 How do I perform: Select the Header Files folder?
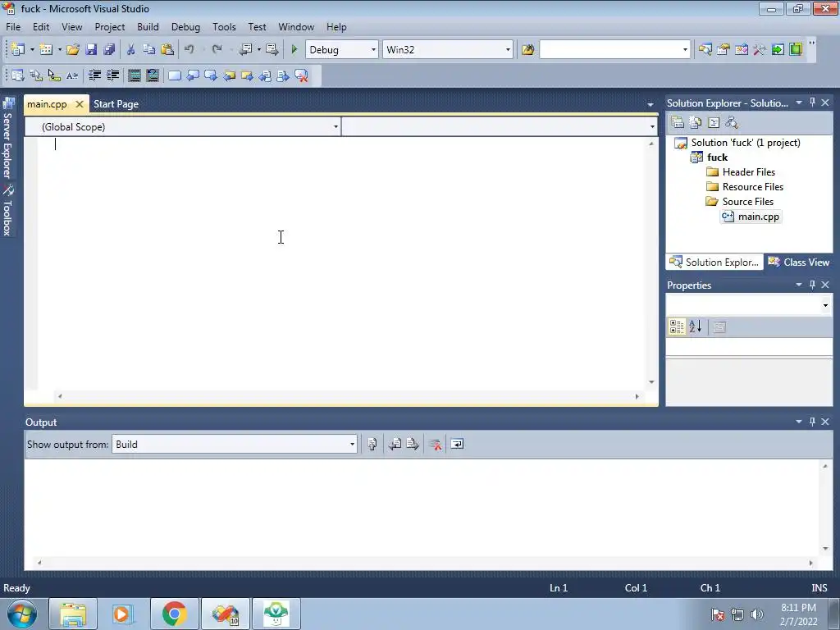[748, 172]
